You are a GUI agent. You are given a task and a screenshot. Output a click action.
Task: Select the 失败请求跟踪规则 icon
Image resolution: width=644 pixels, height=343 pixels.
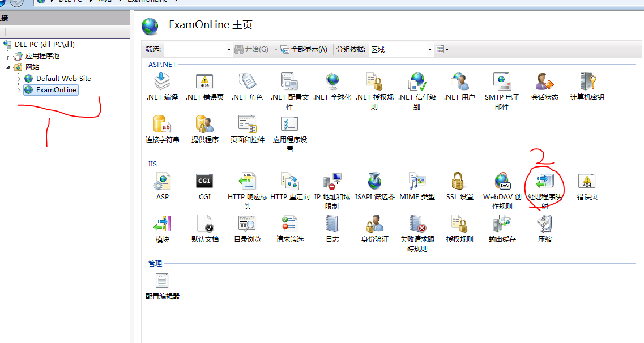tap(417, 224)
